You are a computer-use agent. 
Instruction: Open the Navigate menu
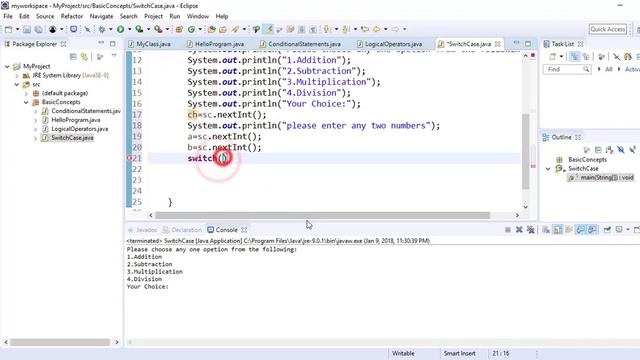click(101, 16)
